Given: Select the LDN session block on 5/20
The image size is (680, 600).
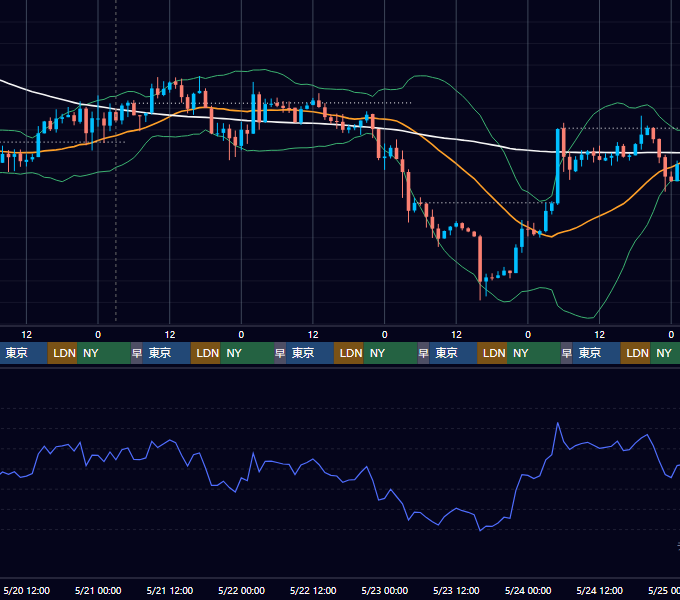Looking at the screenshot, I should 62,353.
